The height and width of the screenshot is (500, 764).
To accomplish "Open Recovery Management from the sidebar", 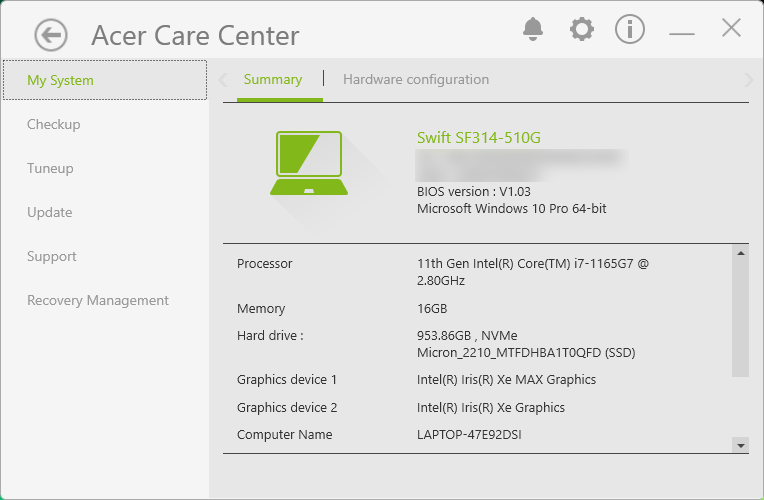I will (x=98, y=301).
